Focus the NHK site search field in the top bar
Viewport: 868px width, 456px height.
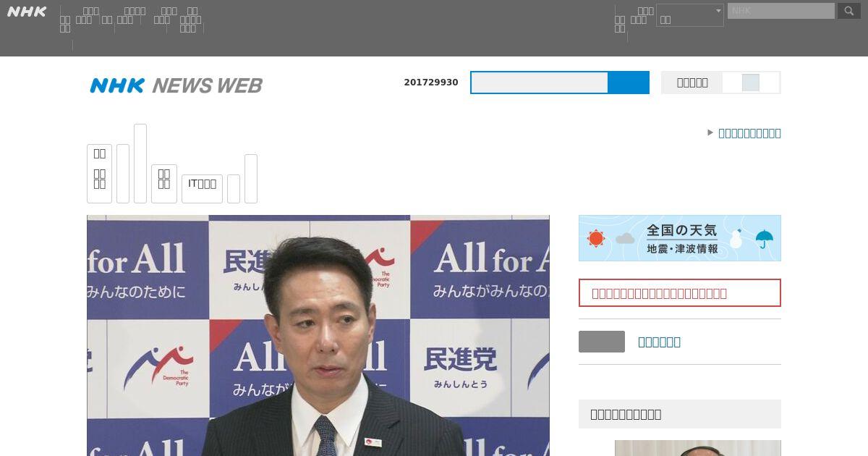[781, 11]
